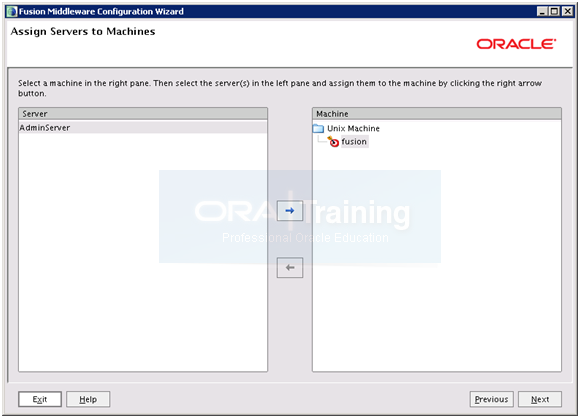Go to the Next wizard step
The image size is (580, 418).
point(540,399)
